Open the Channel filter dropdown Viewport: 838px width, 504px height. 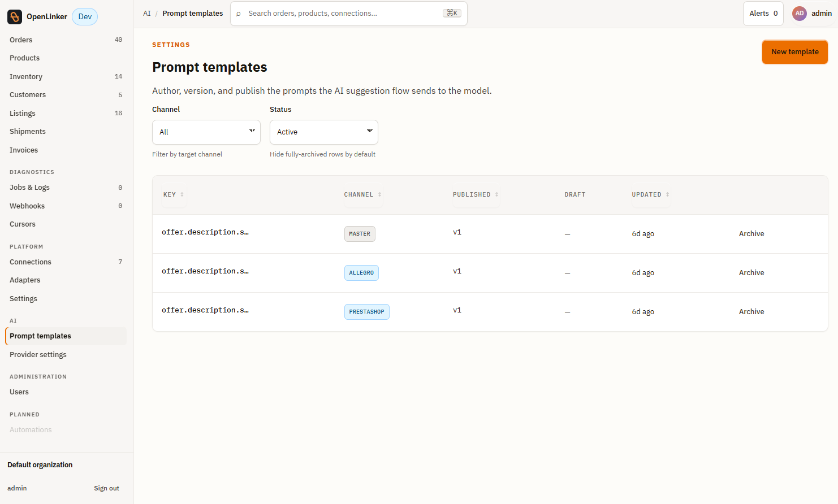(206, 132)
